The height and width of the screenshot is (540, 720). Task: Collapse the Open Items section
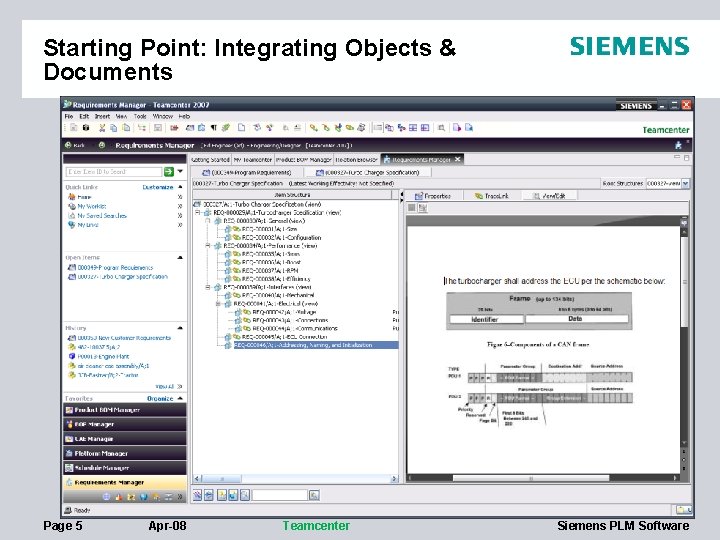point(180,258)
